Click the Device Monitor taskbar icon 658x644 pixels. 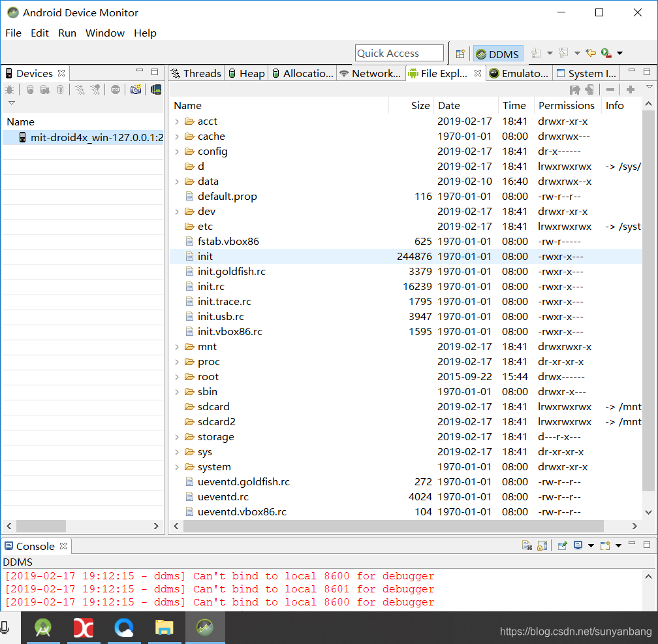[205, 628]
